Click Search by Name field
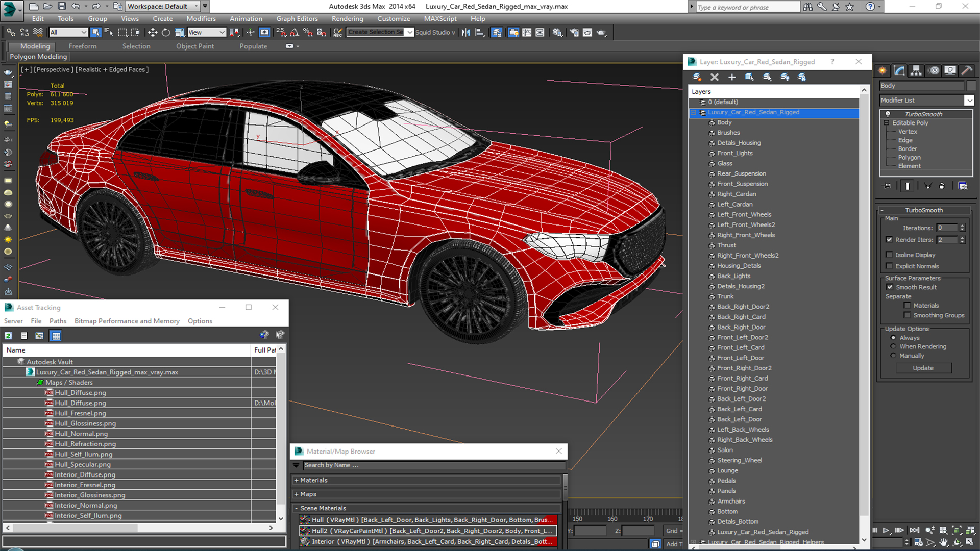The width and height of the screenshot is (980, 551). [x=434, y=465]
